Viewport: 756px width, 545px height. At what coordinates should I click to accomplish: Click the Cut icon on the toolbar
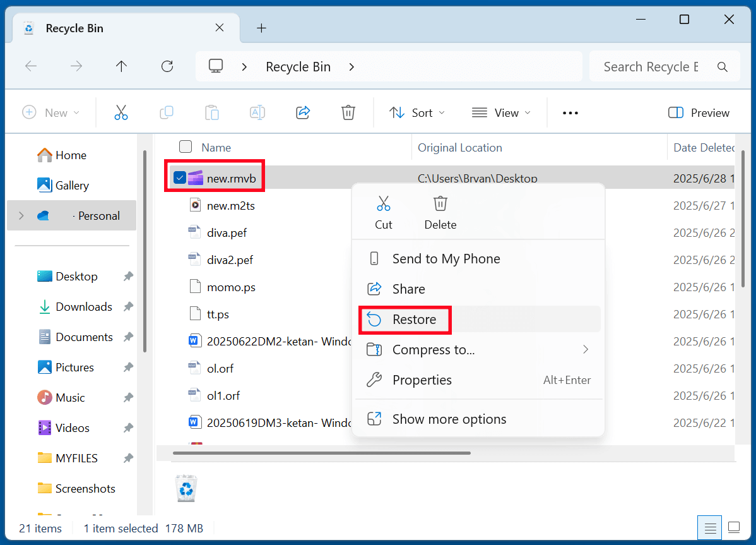121,112
